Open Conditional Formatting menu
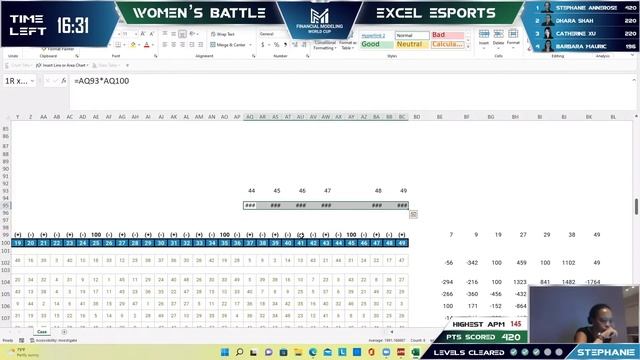The image size is (640, 360). (324, 45)
